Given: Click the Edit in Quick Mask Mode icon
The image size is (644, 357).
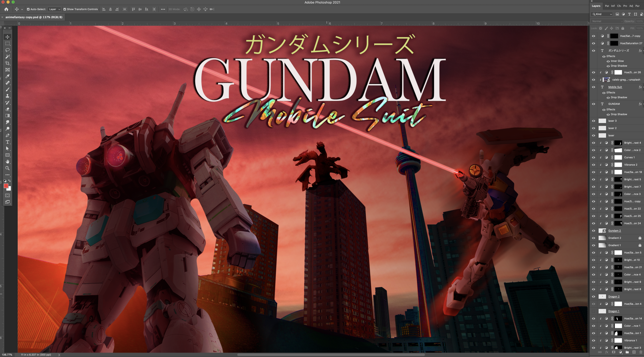Looking at the screenshot, I should point(7,195).
